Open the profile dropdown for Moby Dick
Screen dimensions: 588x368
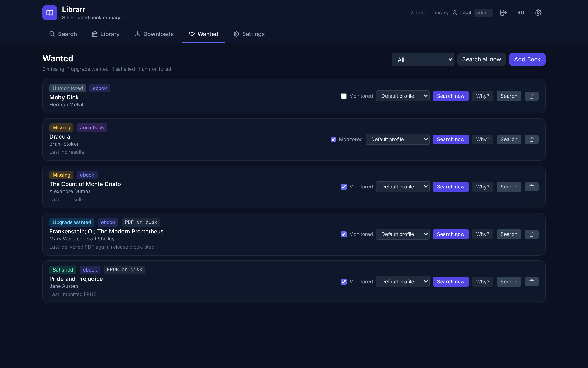(x=403, y=96)
